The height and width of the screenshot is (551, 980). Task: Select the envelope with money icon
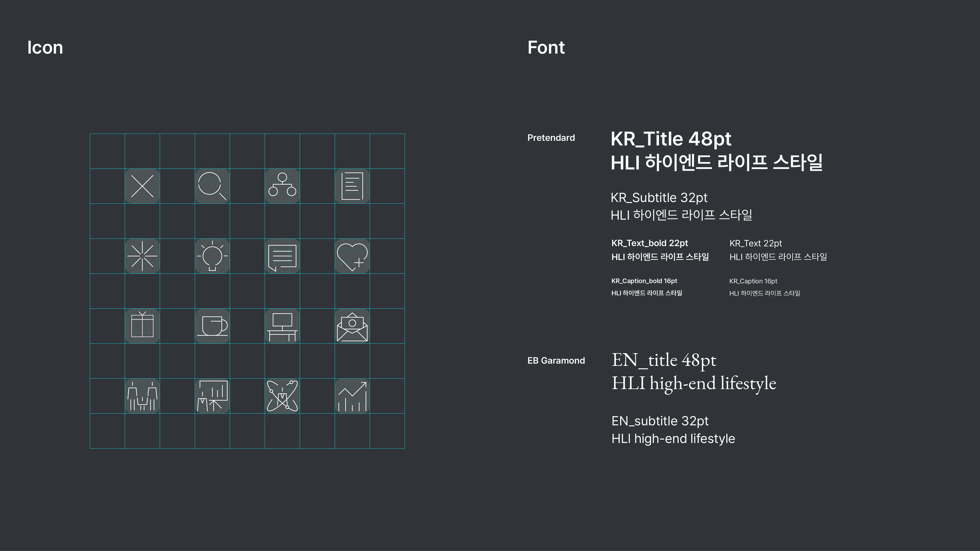coord(352,326)
